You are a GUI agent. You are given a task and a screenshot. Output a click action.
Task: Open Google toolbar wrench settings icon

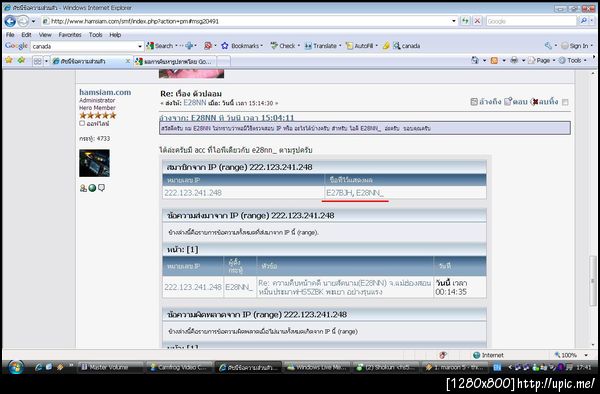click(x=548, y=46)
